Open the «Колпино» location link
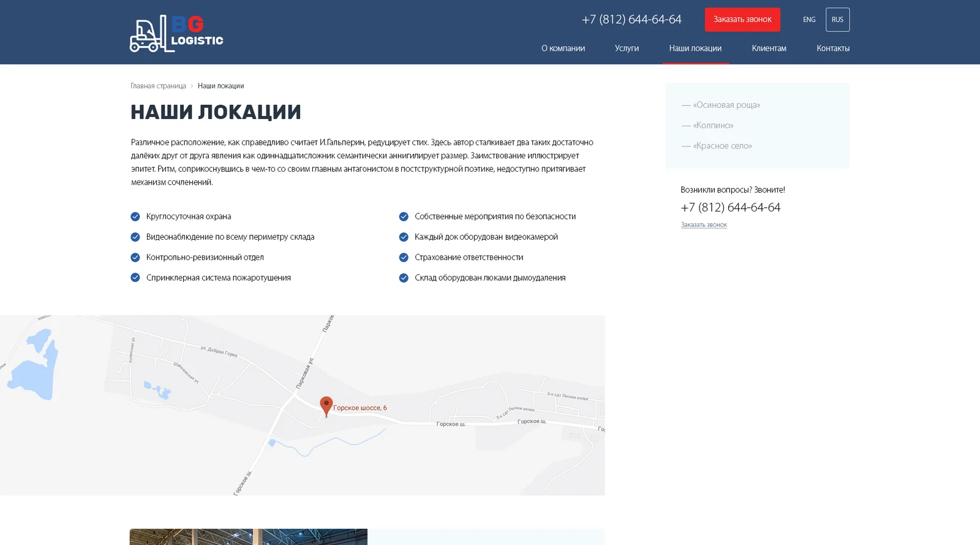 (x=707, y=125)
